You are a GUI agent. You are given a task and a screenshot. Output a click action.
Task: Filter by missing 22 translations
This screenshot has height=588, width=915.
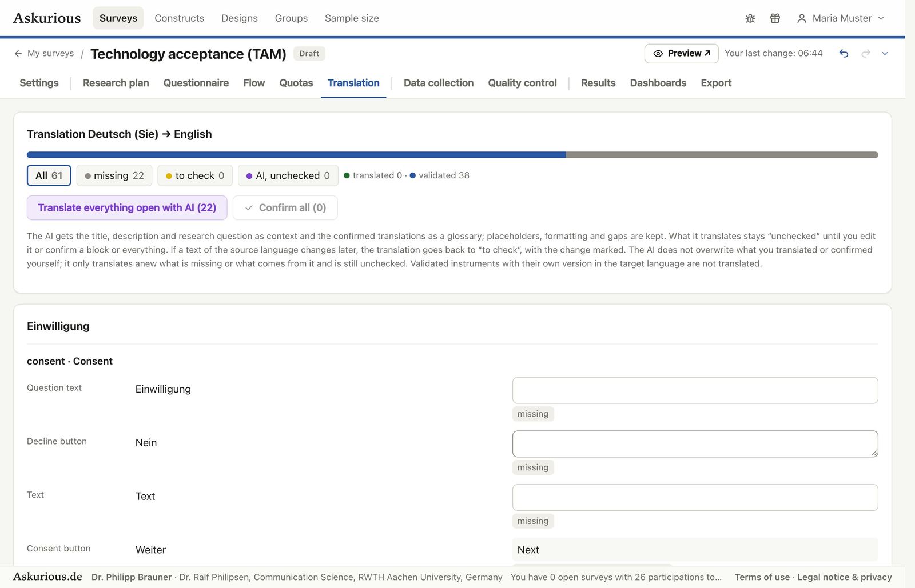pyautogui.click(x=114, y=175)
